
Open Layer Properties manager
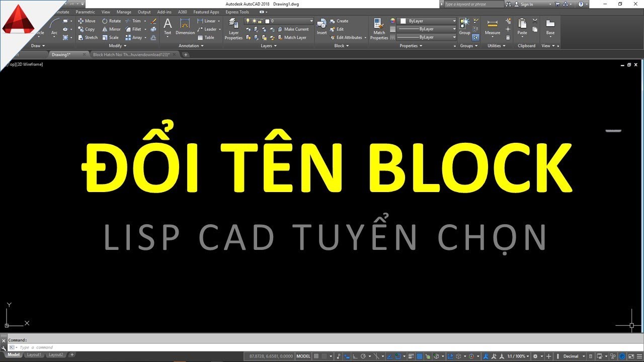[x=233, y=29]
